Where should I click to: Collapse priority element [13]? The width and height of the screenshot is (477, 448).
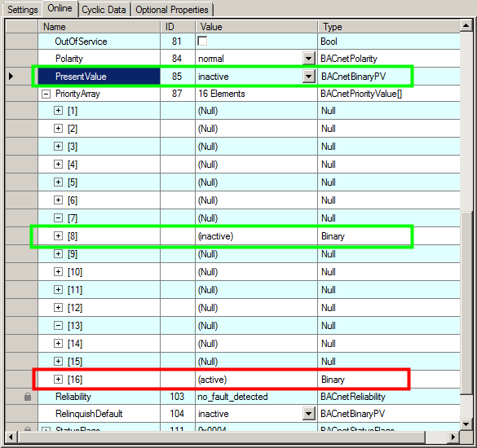58,326
